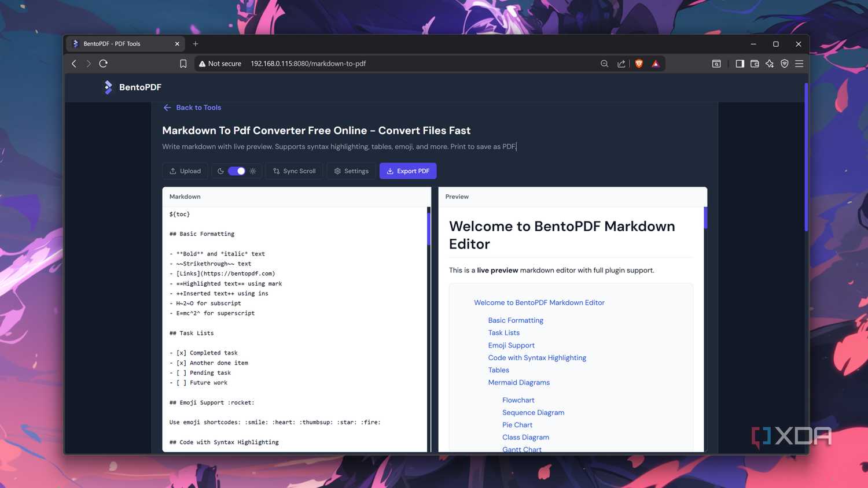868x488 pixels.
Task: Reload the page
Action: tap(104, 64)
